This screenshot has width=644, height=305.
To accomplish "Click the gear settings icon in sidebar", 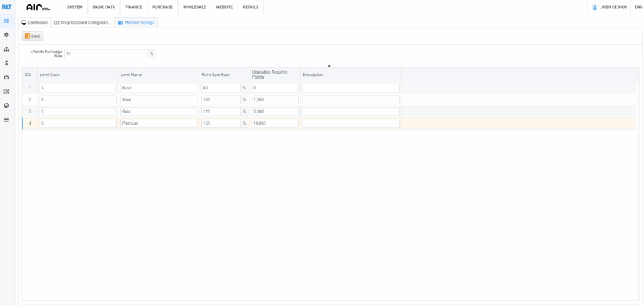I will pyautogui.click(x=6, y=35).
